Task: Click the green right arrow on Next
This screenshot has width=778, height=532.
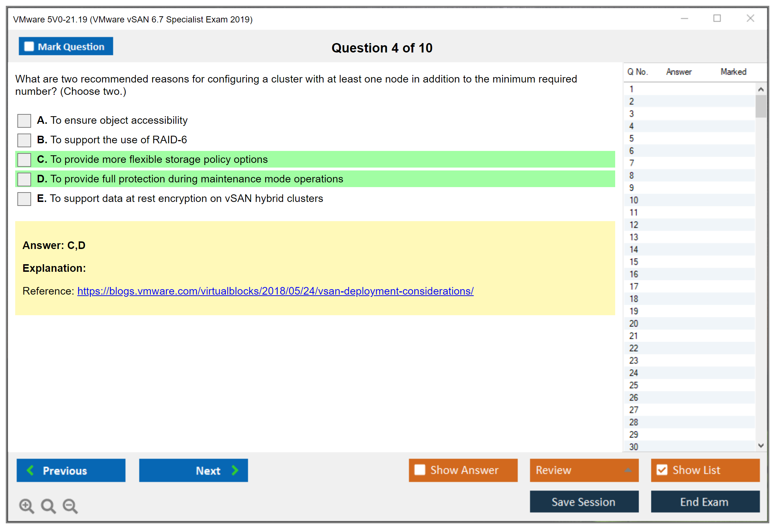Action: pyautogui.click(x=235, y=470)
